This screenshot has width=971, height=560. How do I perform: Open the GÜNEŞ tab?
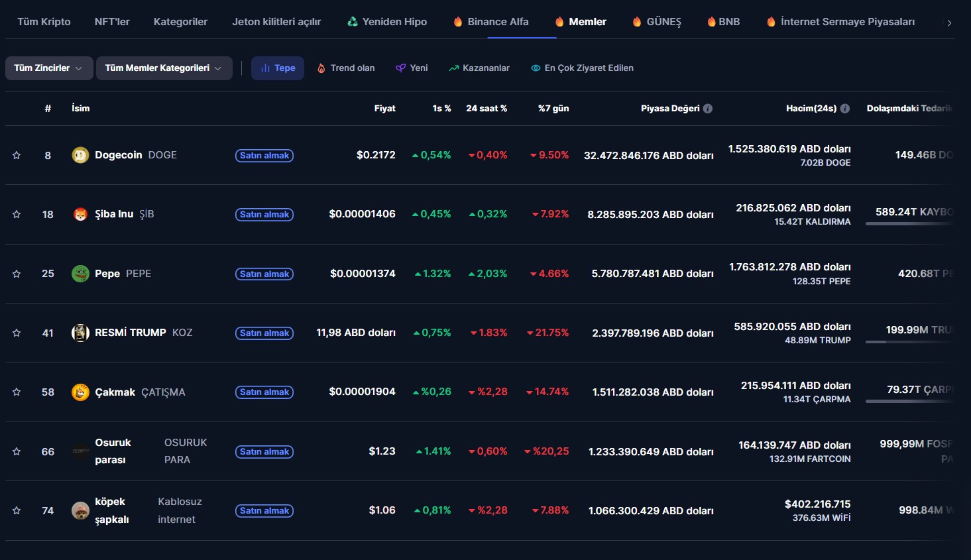click(657, 22)
